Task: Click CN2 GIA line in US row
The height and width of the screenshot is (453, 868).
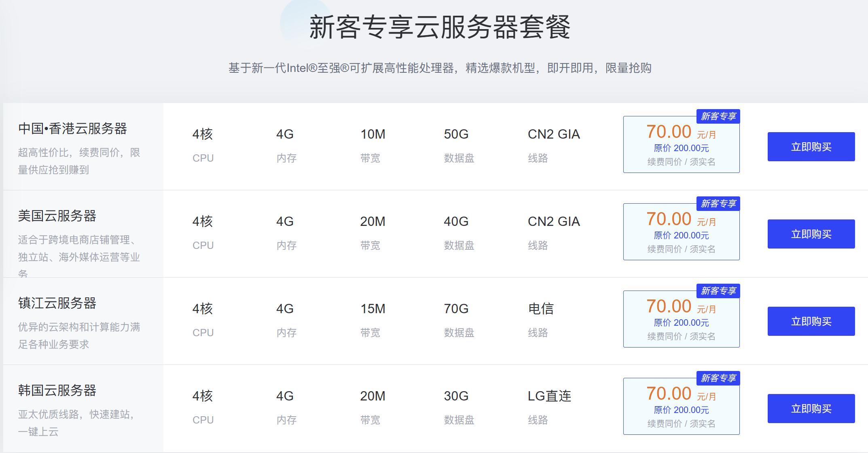Action: [554, 221]
